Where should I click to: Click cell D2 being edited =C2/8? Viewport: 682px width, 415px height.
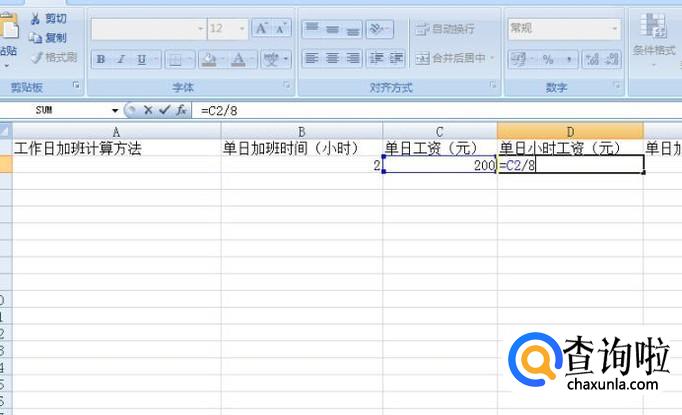point(570,164)
